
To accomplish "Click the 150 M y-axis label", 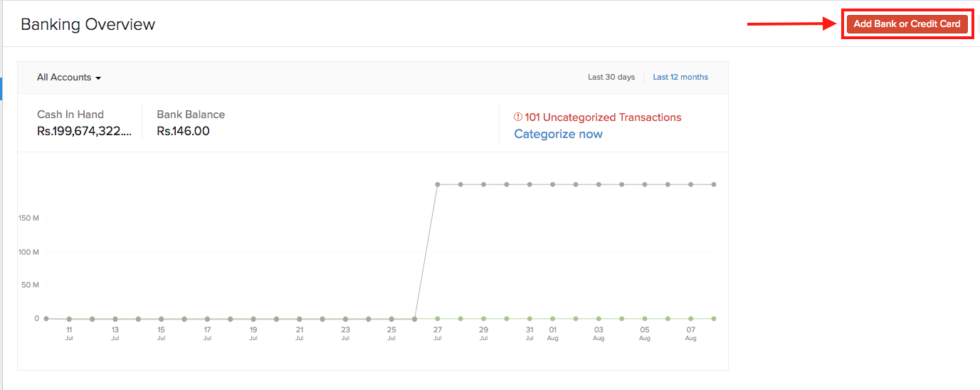I will point(29,218).
